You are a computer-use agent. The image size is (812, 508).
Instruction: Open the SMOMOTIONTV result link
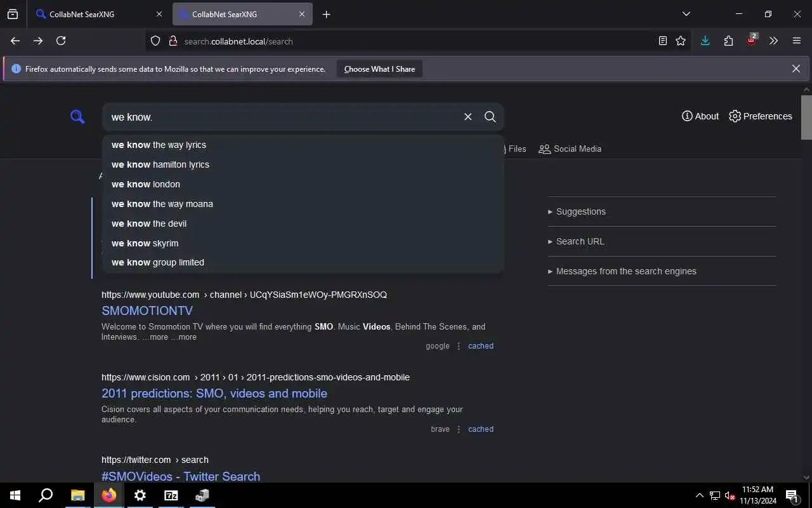[147, 311]
